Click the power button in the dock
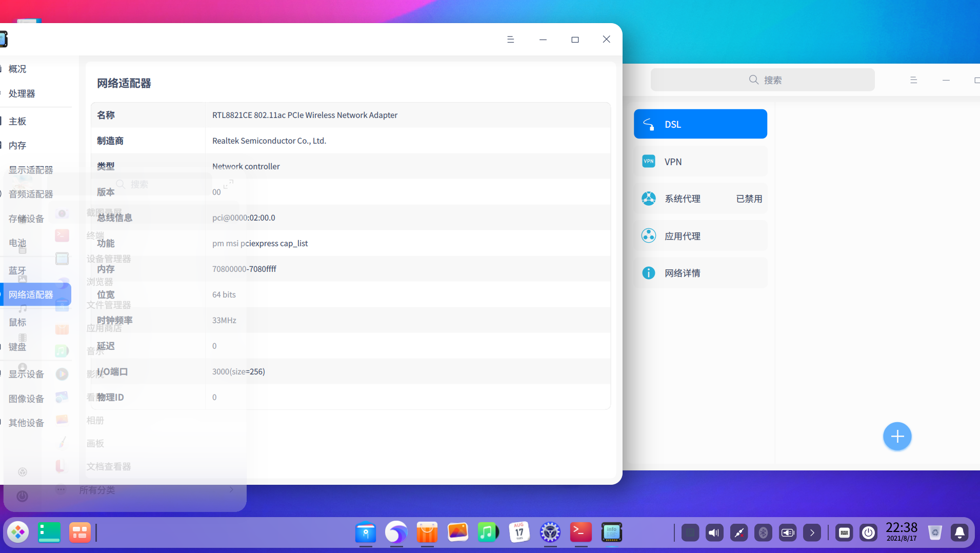The image size is (980, 553). [868, 533]
